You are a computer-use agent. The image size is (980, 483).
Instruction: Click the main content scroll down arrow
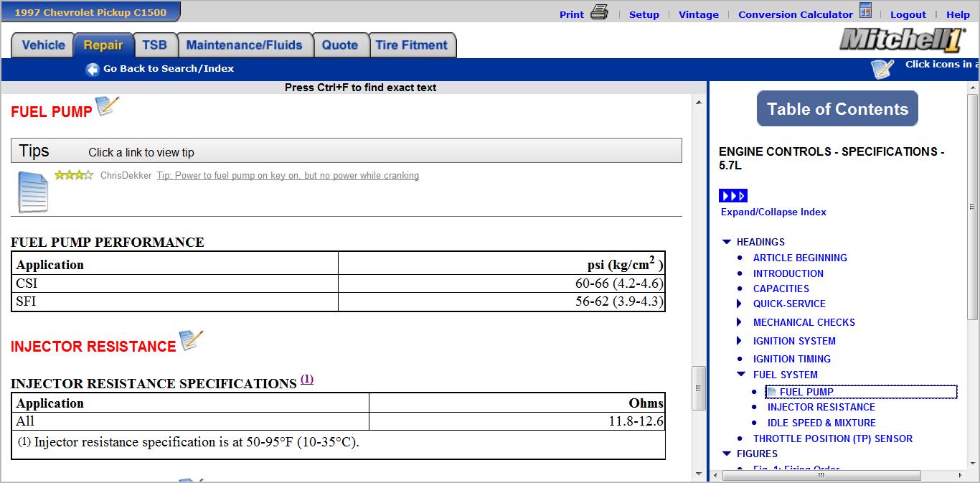pos(699,474)
